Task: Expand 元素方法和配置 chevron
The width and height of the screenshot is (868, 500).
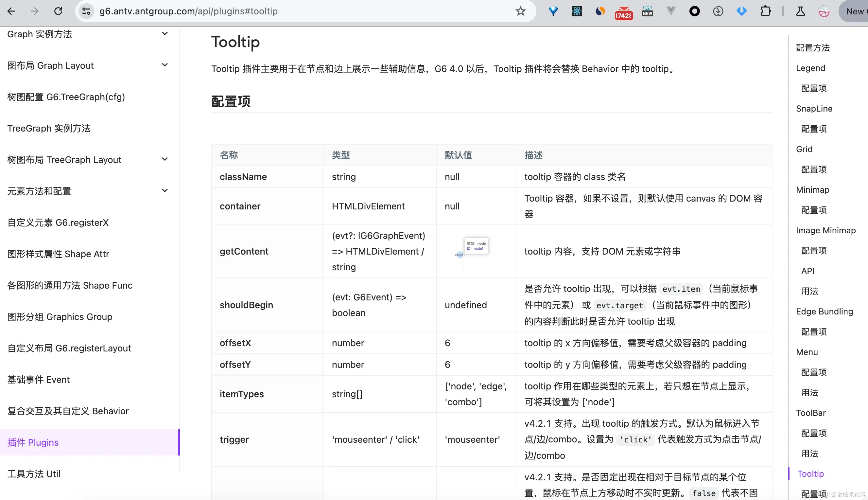Action: (x=165, y=190)
